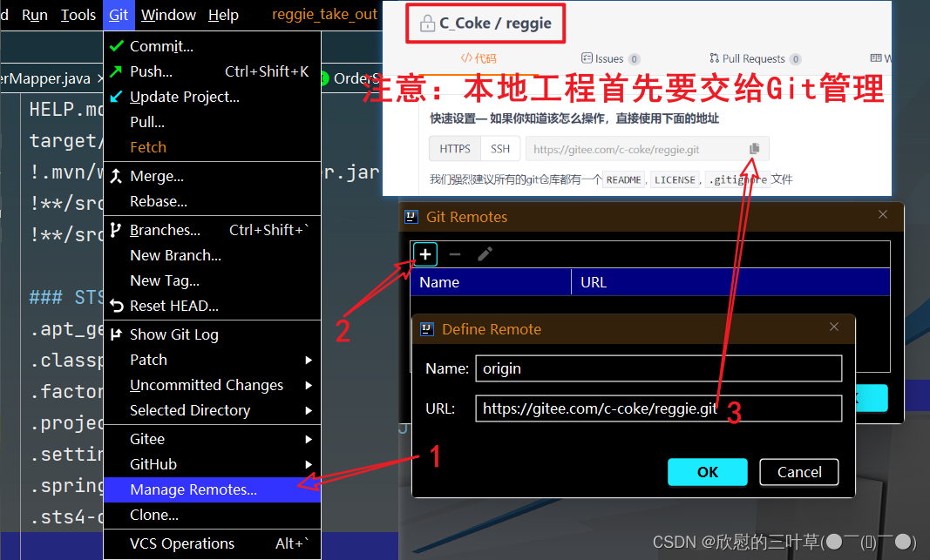Viewport: 930px width, 560px height.
Task: Click Cancel in Define Remote dialog
Action: click(x=799, y=472)
